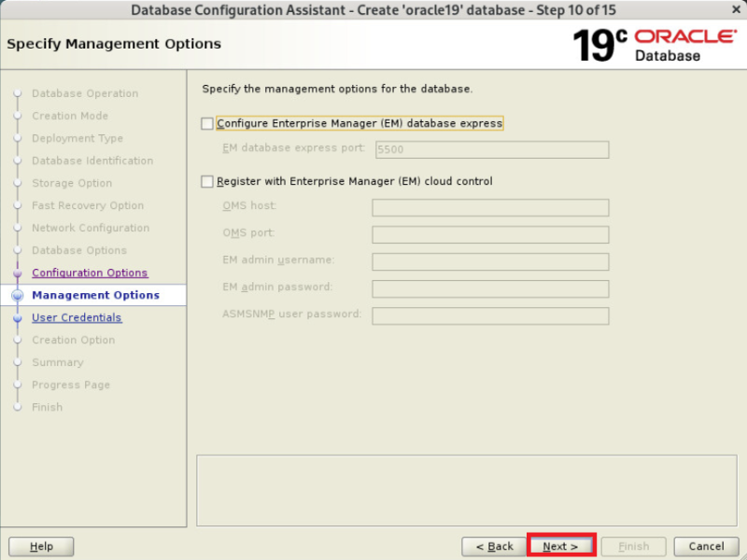This screenshot has width=747, height=560.
Task: Click the Progress Page step
Action: [x=71, y=385]
